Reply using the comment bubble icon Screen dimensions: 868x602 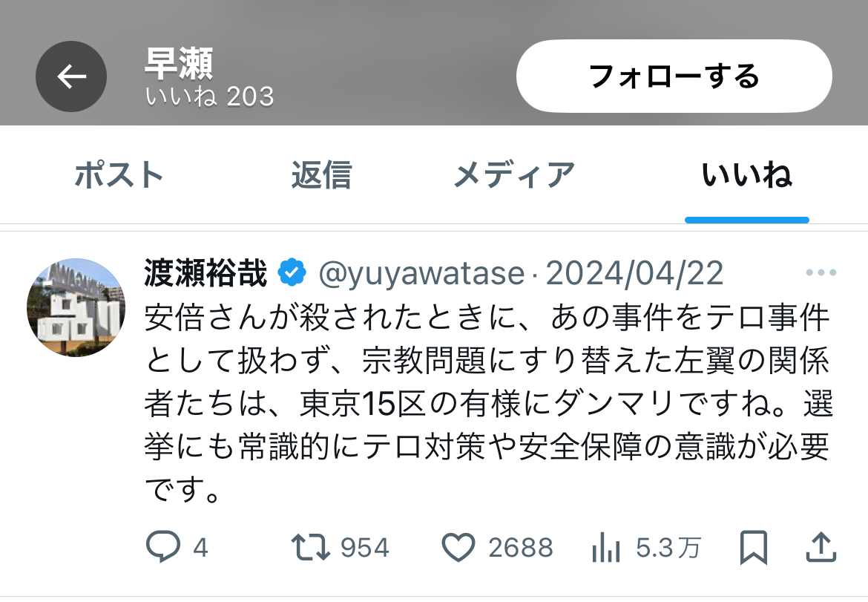coord(162,546)
